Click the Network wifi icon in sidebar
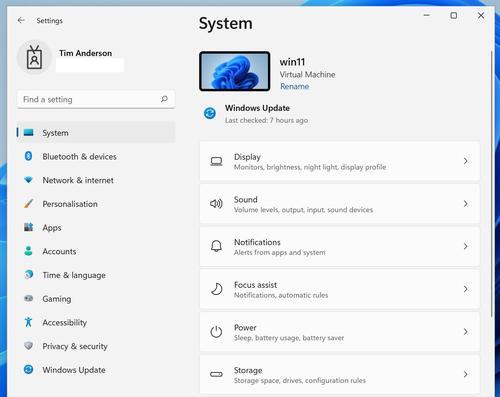 (29, 180)
